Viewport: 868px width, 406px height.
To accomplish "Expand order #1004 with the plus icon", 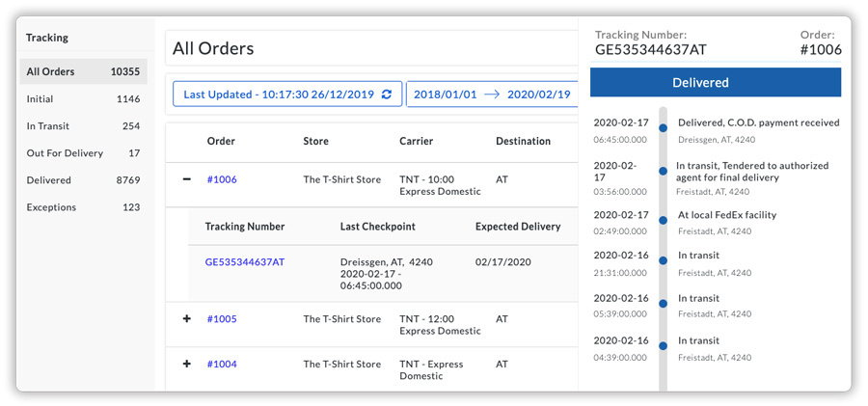I will tap(186, 364).
